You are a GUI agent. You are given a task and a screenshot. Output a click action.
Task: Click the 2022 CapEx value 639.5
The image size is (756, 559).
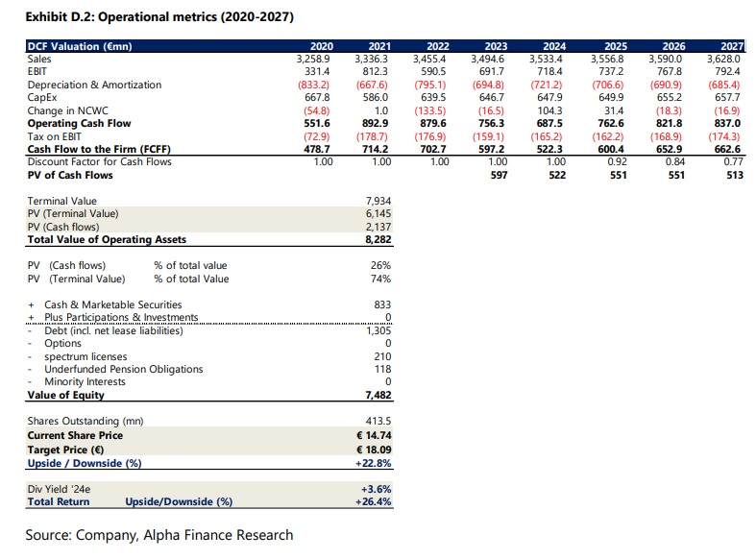click(433, 97)
